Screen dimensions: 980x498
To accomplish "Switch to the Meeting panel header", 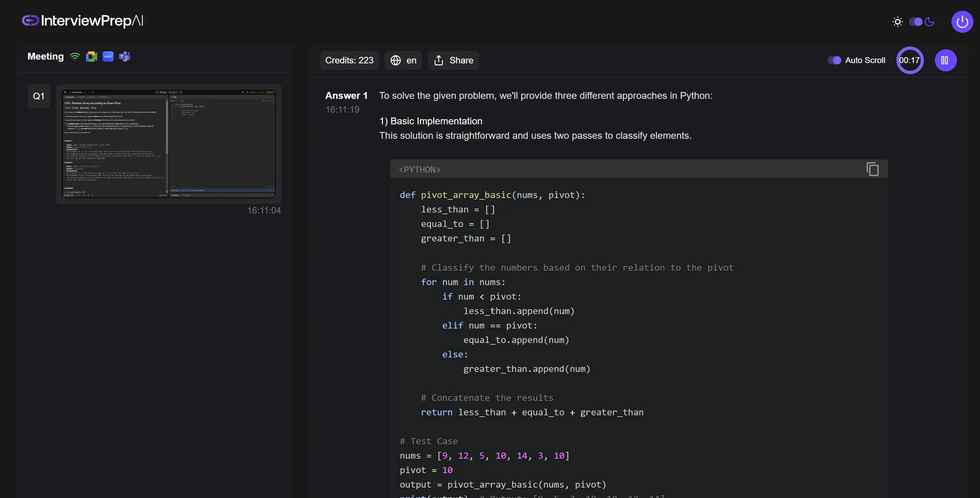I will (45, 56).
